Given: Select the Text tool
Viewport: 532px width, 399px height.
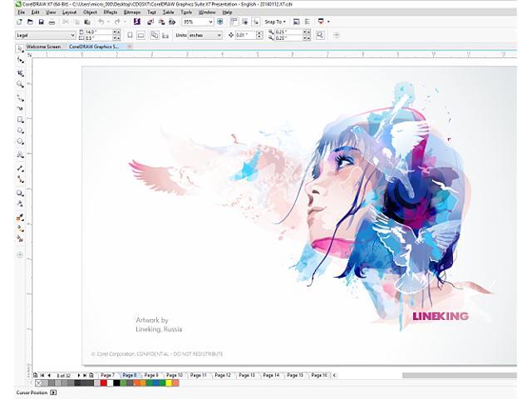Looking at the screenshot, I should point(20,155).
